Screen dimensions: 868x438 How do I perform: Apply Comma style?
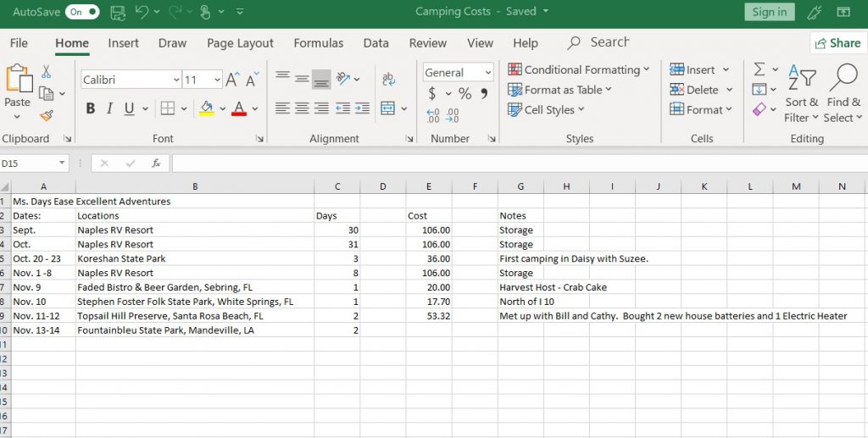tap(484, 93)
